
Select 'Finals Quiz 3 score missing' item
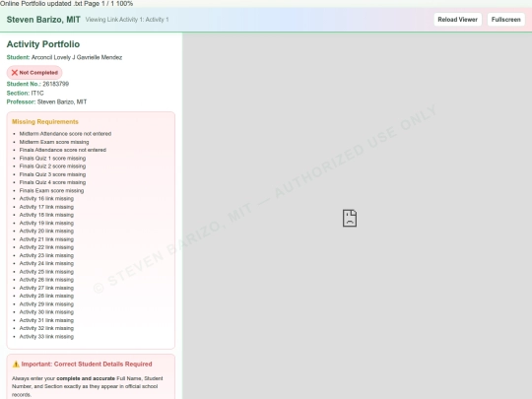[52, 174]
